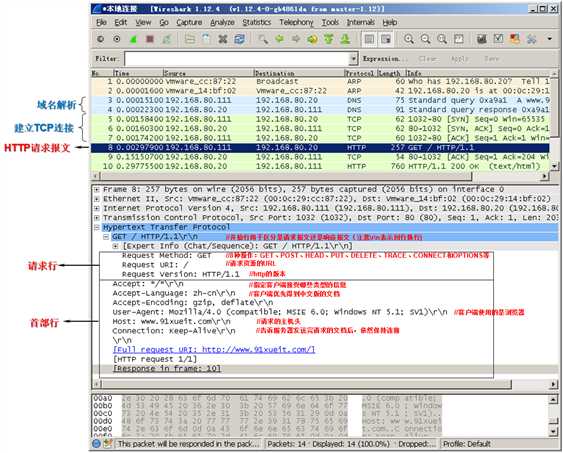Follow the Response in frame: 10 link
Image resolution: width=563 pixels, height=453 pixels.
pos(167,369)
